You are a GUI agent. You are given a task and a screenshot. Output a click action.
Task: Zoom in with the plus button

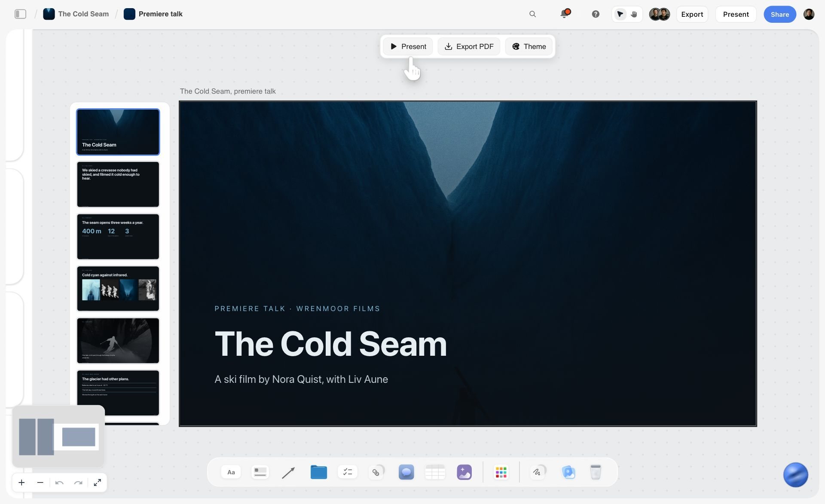pos(21,483)
